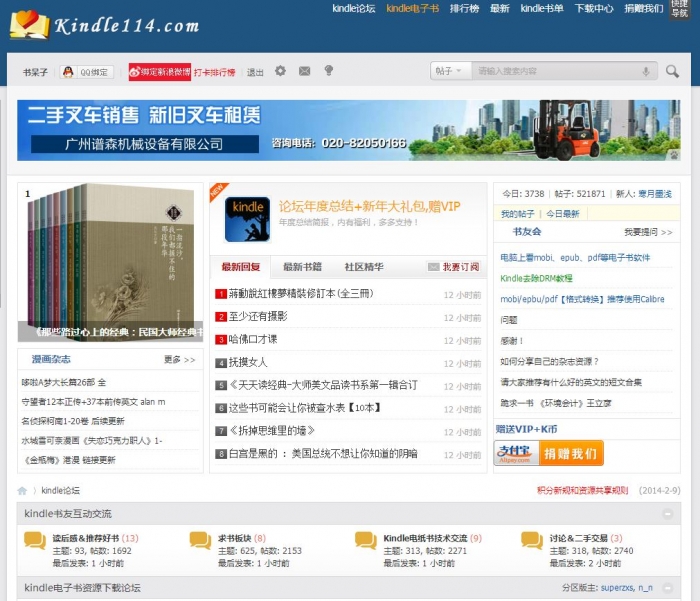Viewport: 700px width, 601px height.
Task: Open the superzxs moderator profile
Action: [x=617, y=588]
